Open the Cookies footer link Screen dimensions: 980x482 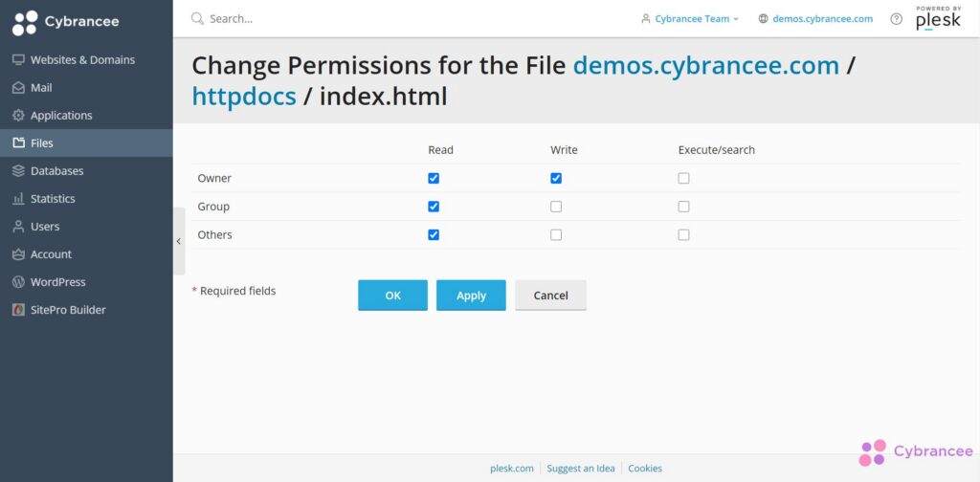click(x=645, y=469)
